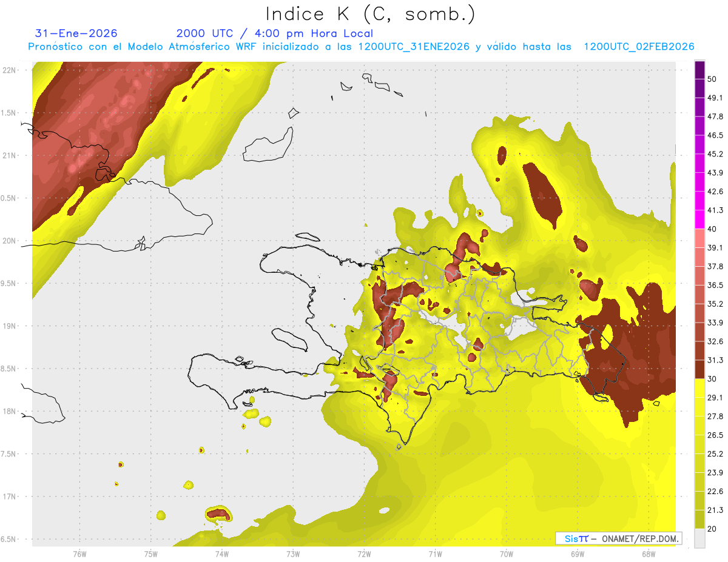Click the legend value "29.1"

pyautogui.click(x=715, y=398)
